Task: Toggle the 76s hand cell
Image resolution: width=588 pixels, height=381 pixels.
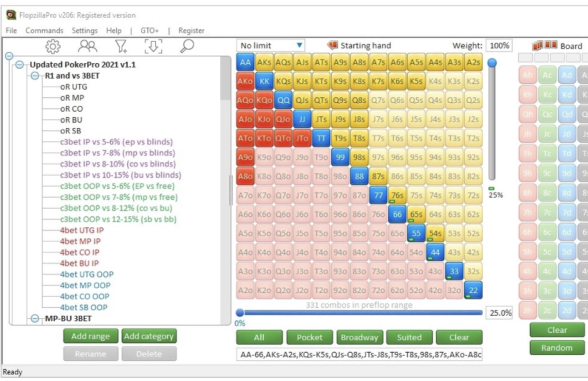Action: coord(397,195)
